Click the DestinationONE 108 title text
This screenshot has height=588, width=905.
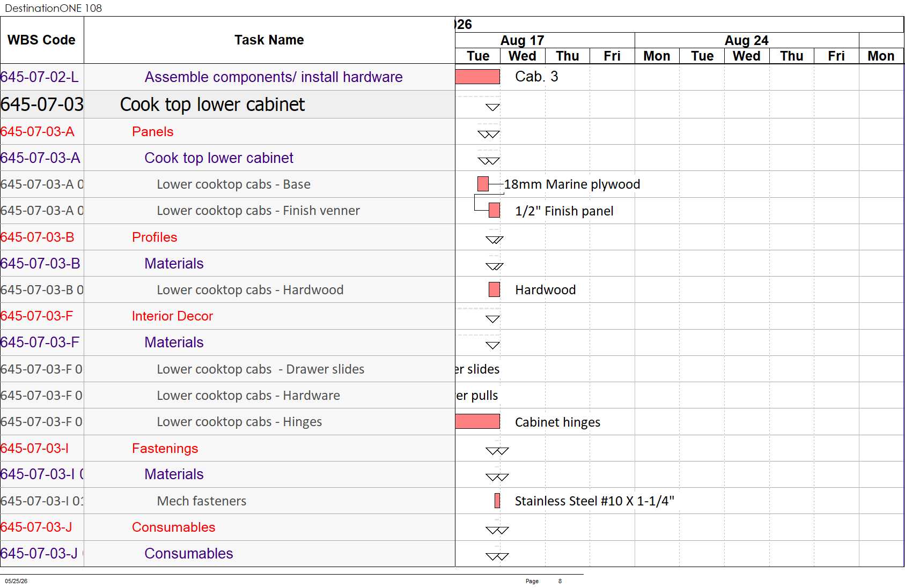[53, 8]
